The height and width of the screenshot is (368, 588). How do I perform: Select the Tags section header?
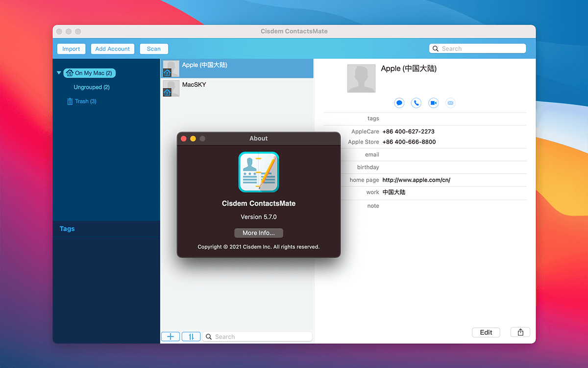click(x=67, y=229)
